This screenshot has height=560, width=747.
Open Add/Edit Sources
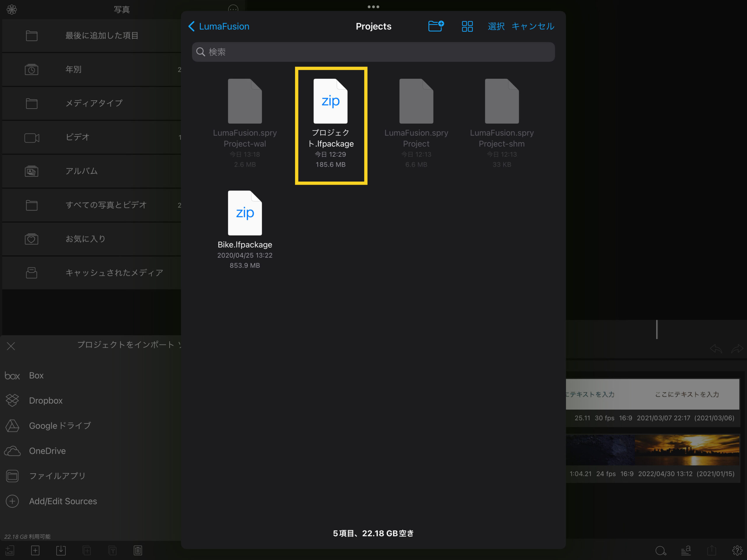coord(90,501)
